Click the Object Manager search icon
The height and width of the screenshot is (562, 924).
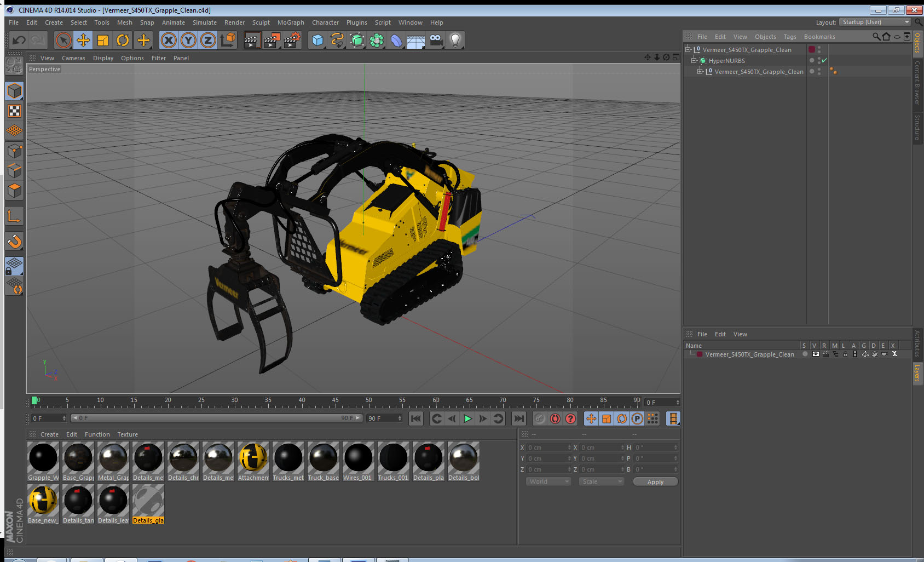pos(876,37)
